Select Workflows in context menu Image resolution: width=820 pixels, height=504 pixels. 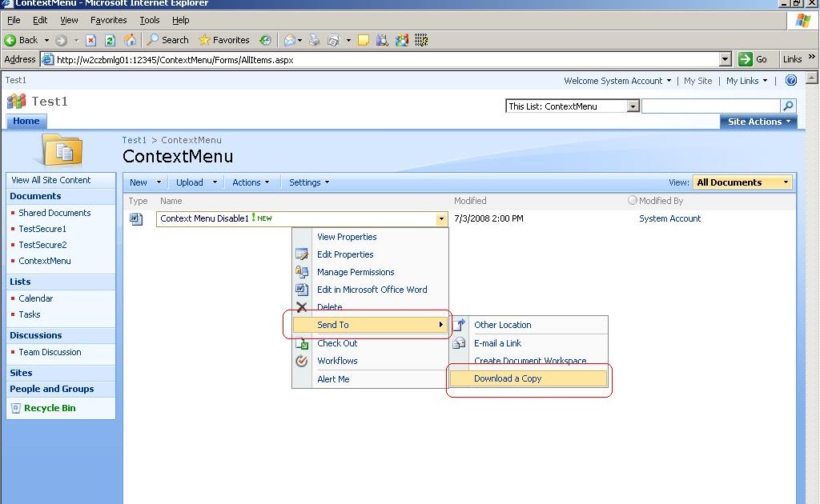click(x=370, y=361)
